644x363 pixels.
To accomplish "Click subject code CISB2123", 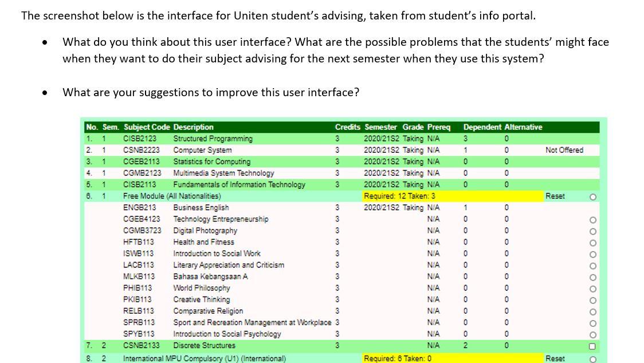I will tap(140, 139).
